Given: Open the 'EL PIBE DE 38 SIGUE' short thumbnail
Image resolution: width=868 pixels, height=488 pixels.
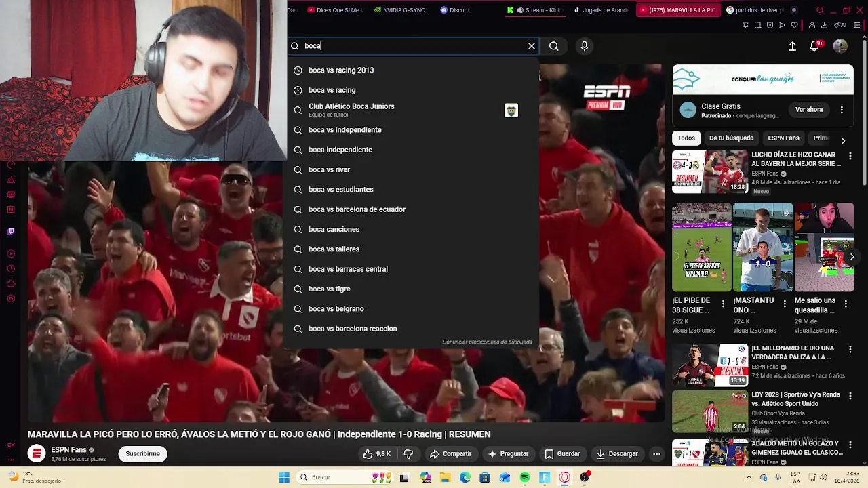Looking at the screenshot, I should tap(702, 247).
